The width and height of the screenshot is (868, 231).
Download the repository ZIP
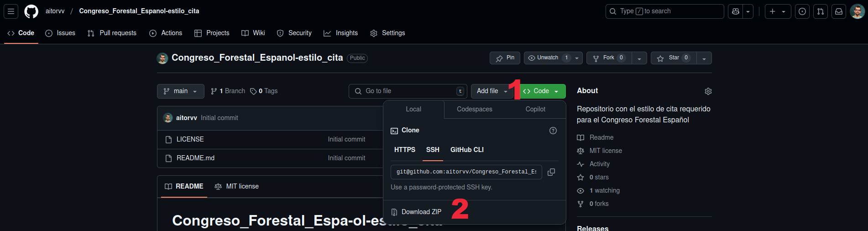point(417,212)
